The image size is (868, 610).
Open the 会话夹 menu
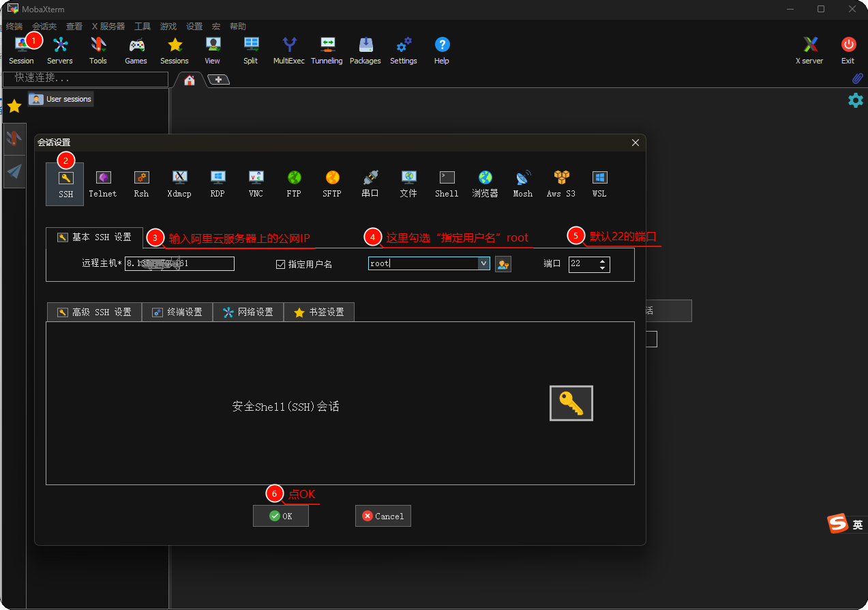(44, 26)
